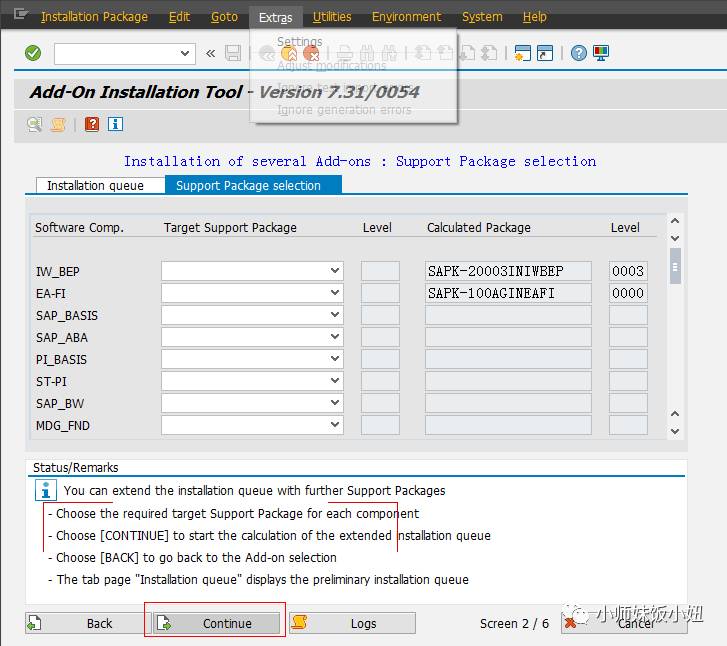The height and width of the screenshot is (646, 727).
Task: Open Target Support Package dropdown for SAP_BASIS
Action: tap(335, 314)
